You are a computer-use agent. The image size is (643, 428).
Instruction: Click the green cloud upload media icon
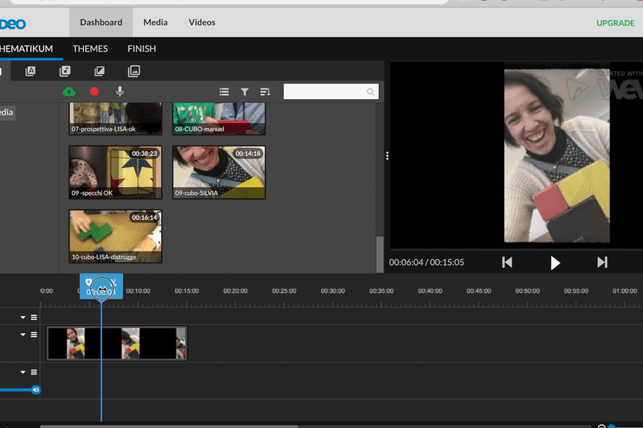pyautogui.click(x=69, y=91)
